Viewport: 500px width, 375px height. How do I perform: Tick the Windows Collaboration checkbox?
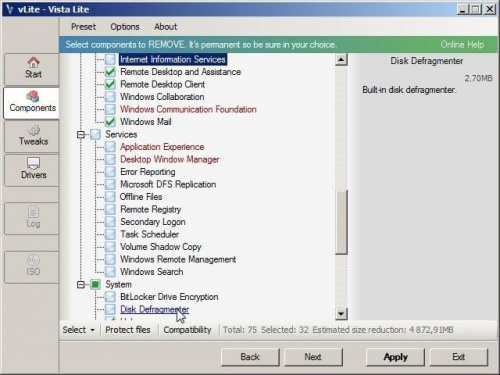coord(110,97)
